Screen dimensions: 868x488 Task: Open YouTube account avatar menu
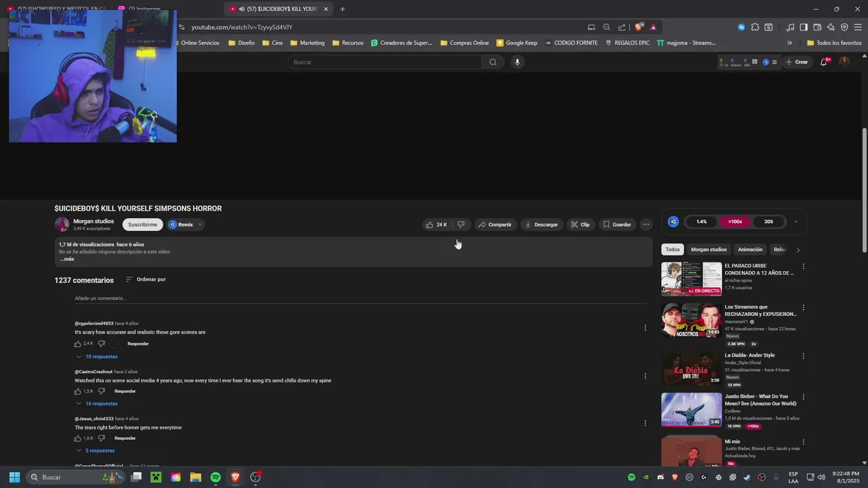[844, 62]
